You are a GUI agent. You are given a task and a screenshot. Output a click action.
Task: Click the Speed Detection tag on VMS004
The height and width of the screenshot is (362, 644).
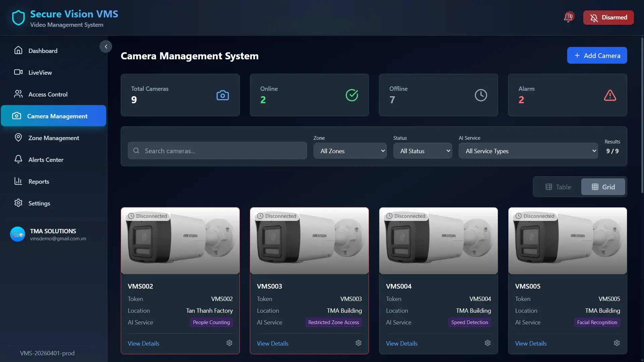coord(470,322)
